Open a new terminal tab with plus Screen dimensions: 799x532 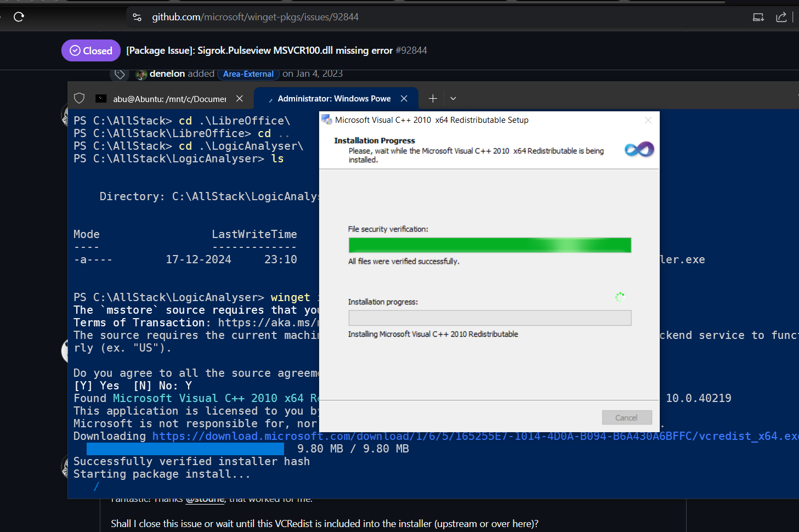point(433,98)
